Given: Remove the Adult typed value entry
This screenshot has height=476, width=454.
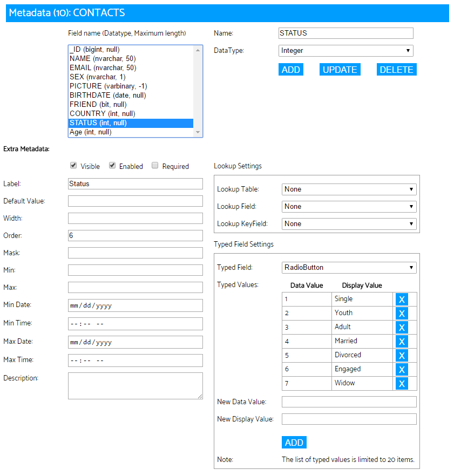Looking at the screenshot, I should pos(402,327).
